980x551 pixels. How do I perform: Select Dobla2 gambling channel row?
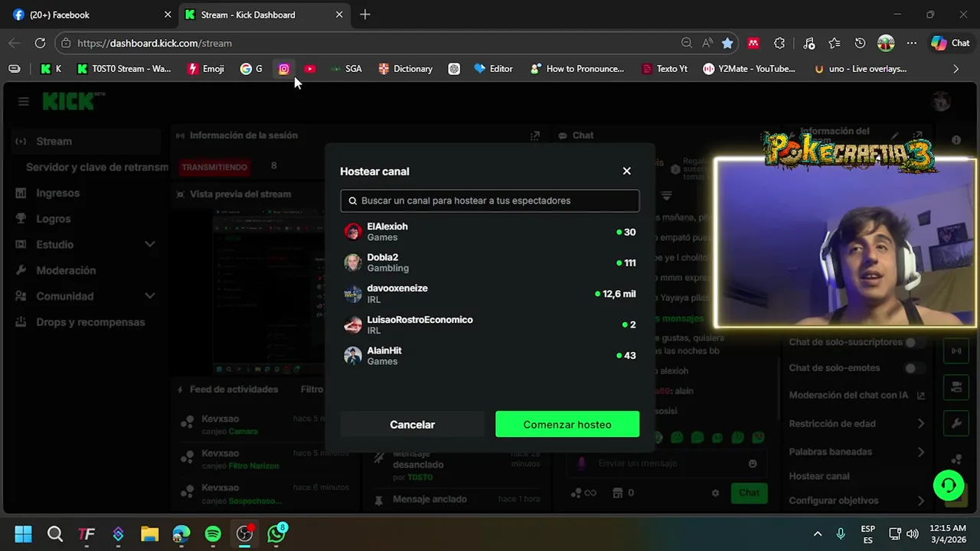click(490, 262)
